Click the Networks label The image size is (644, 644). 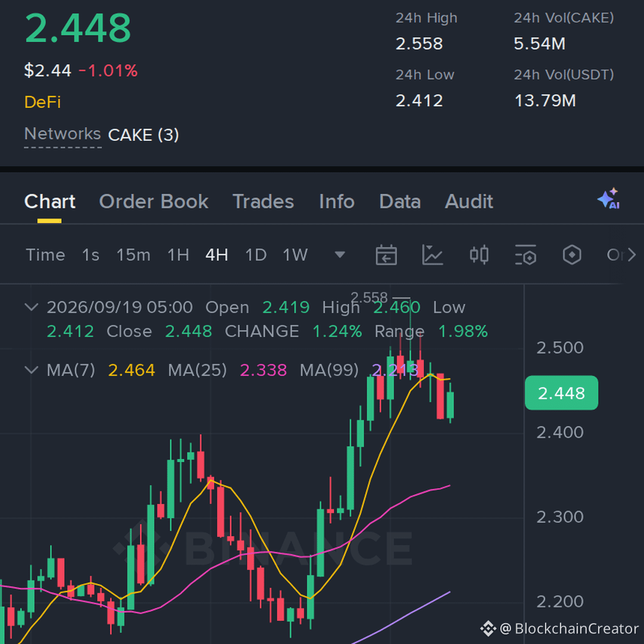[x=63, y=134]
